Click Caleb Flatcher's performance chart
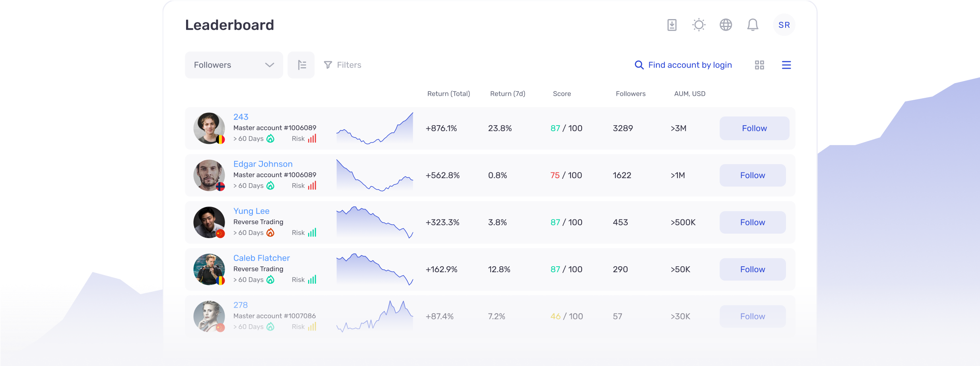The height and width of the screenshot is (366, 980). tap(375, 269)
